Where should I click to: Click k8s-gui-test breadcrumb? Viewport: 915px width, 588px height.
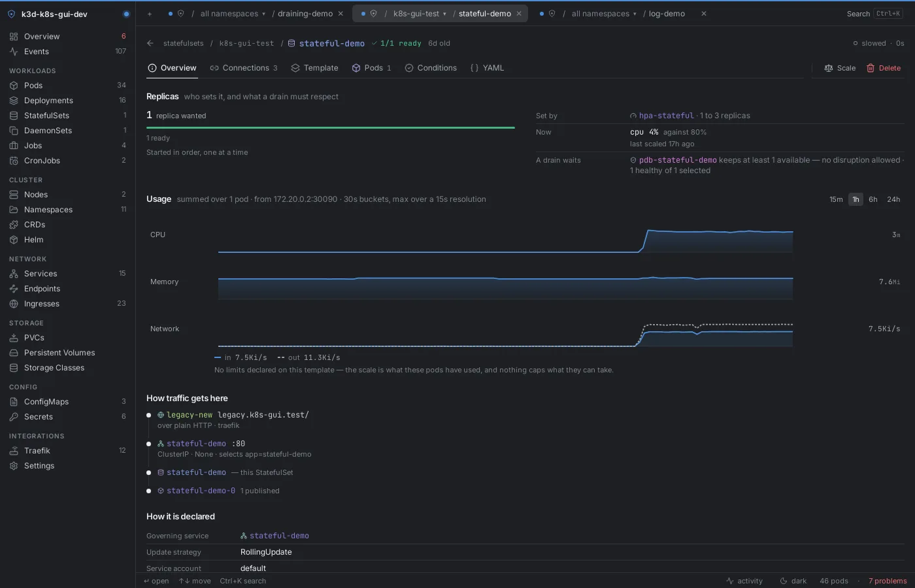246,44
